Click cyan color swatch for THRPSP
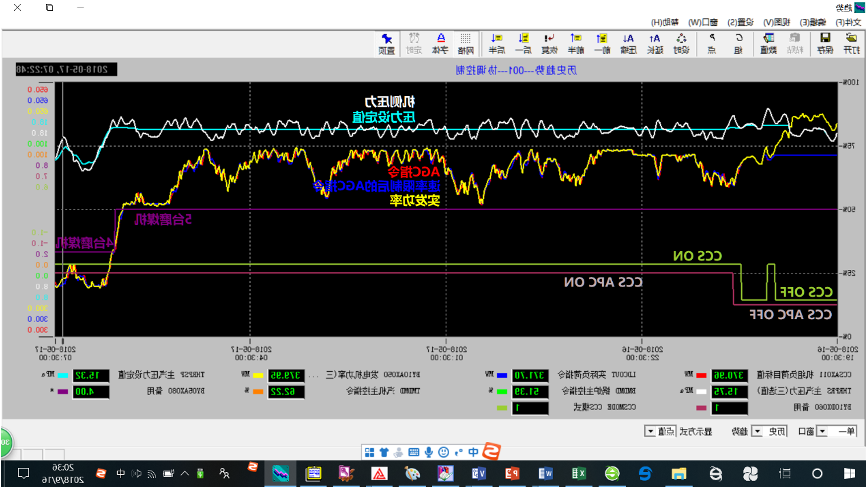866x487 pixels. pyautogui.click(x=63, y=375)
